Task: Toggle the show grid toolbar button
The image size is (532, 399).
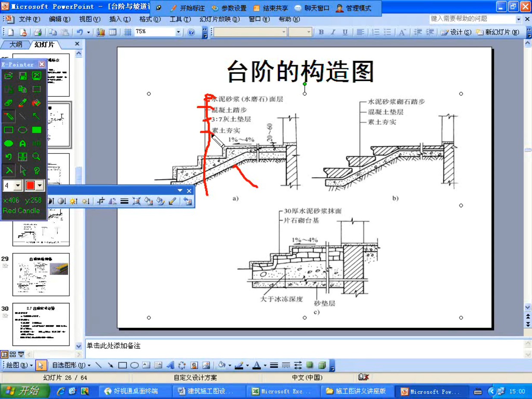Action: point(128,32)
